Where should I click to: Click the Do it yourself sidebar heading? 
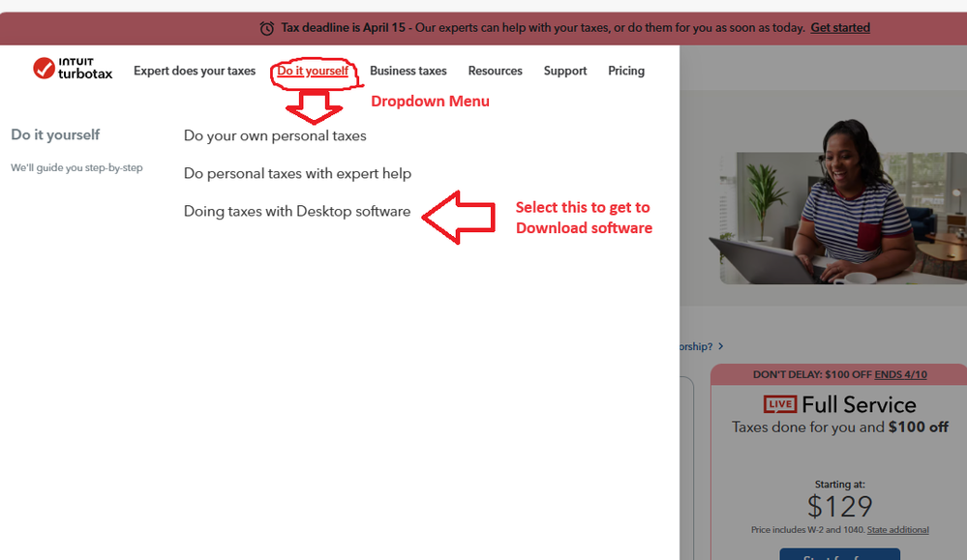(55, 134)
